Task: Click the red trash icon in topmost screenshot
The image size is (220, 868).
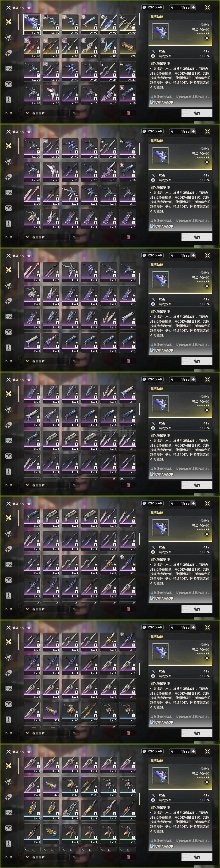Action: click(128, 113)
